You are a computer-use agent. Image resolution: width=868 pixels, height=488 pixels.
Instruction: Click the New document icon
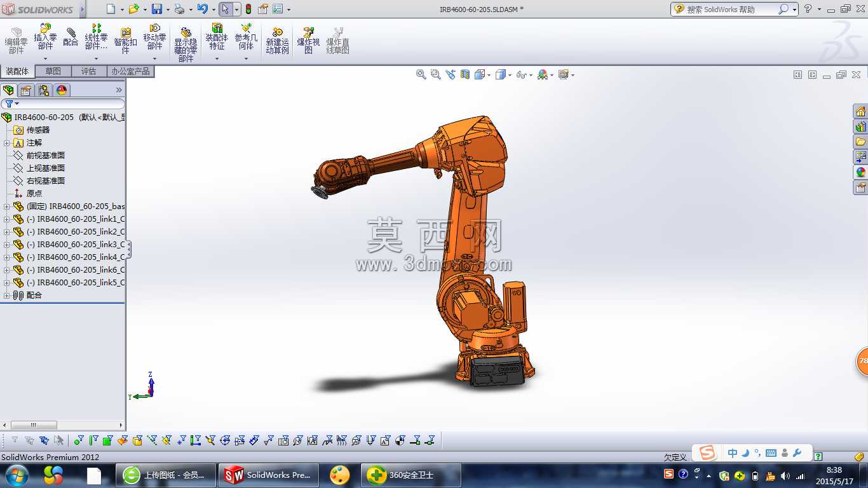point(111,9)
